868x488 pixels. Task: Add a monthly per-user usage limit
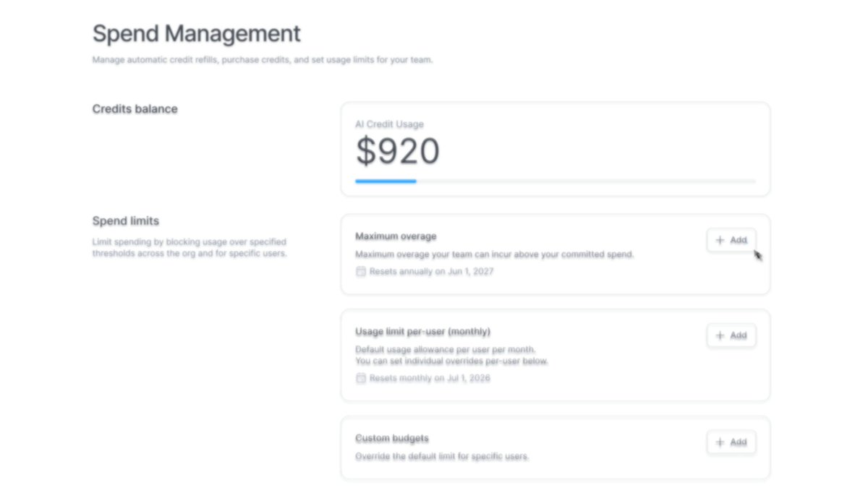[x=731, y=335]
